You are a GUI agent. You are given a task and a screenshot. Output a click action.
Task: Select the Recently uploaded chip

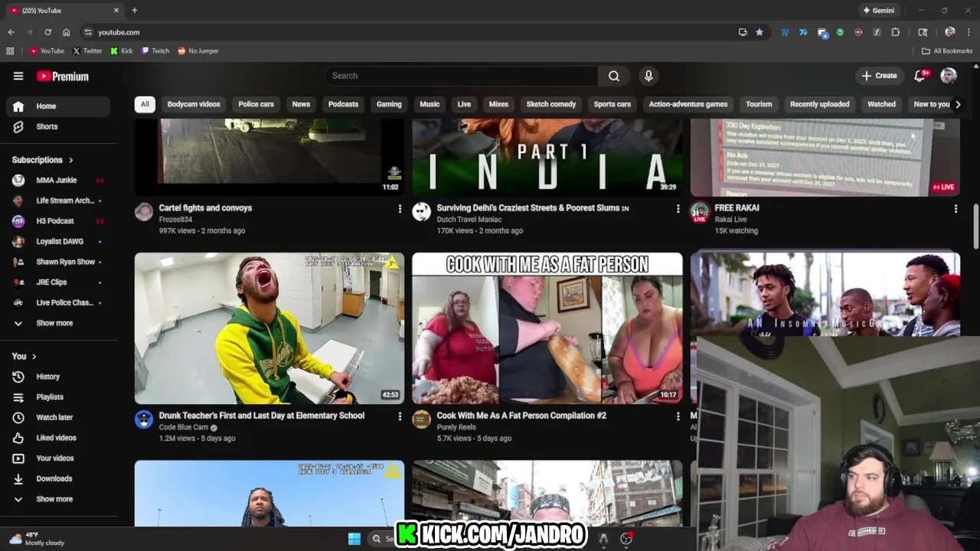click(x=819, y=104)
